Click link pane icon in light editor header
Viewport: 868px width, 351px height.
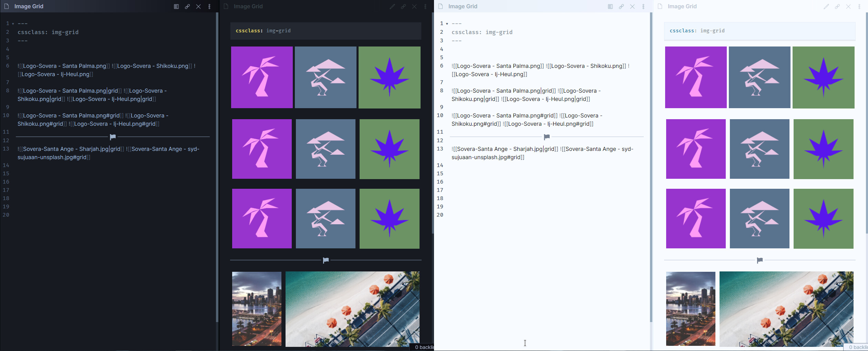pyautogui.click(x=621, y=7)
